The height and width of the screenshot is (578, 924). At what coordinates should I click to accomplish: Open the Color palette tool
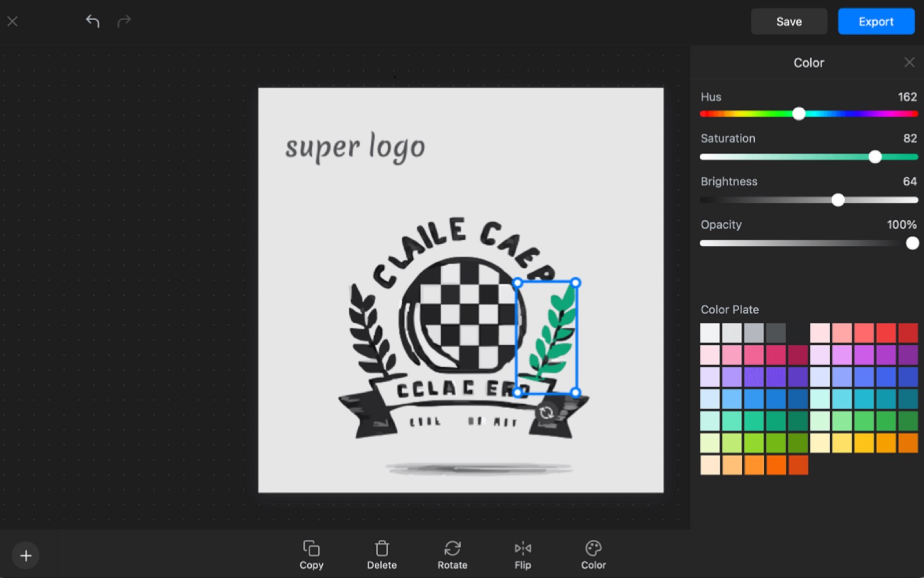[x=594, y=555]
